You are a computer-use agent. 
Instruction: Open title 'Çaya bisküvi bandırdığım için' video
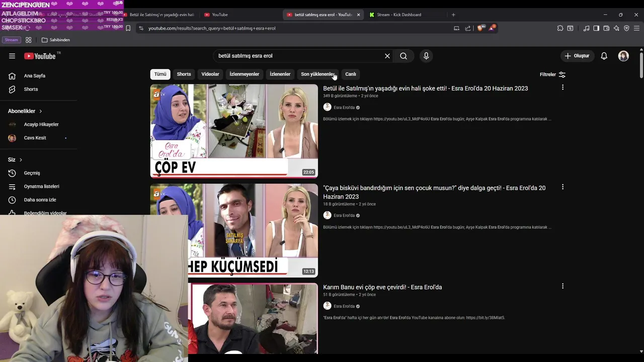(x=434, y=192)
